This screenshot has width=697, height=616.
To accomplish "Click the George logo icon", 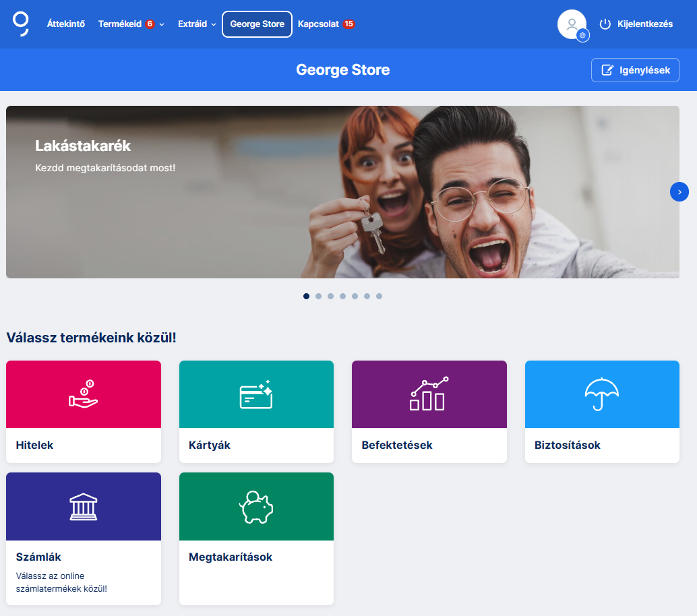I will [21, 24].
